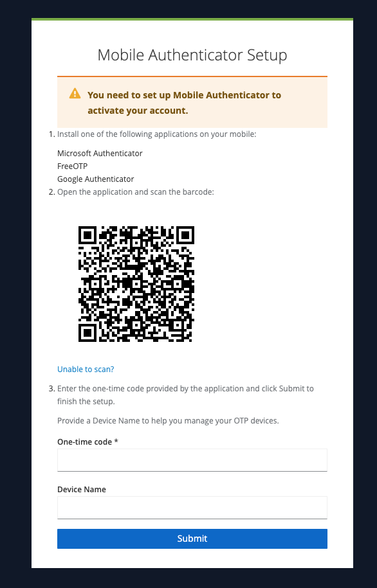Open the "Unable to scan?" link
The width and height of the screenshot is (377, 588).
[86, 370]
